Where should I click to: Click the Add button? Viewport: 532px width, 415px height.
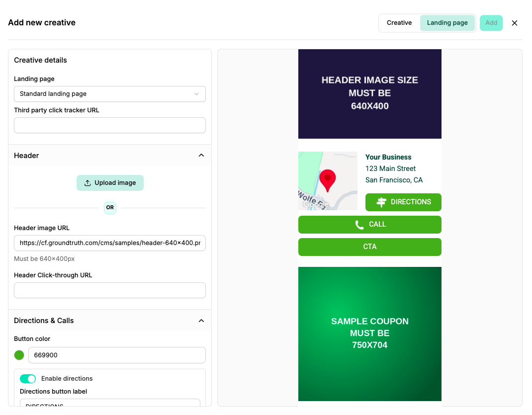491,23
